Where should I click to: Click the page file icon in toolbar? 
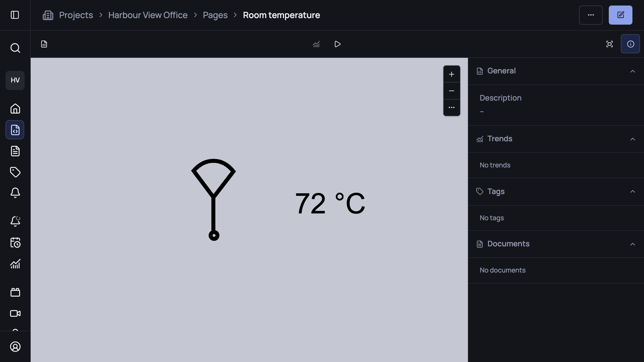click(44, 44)
